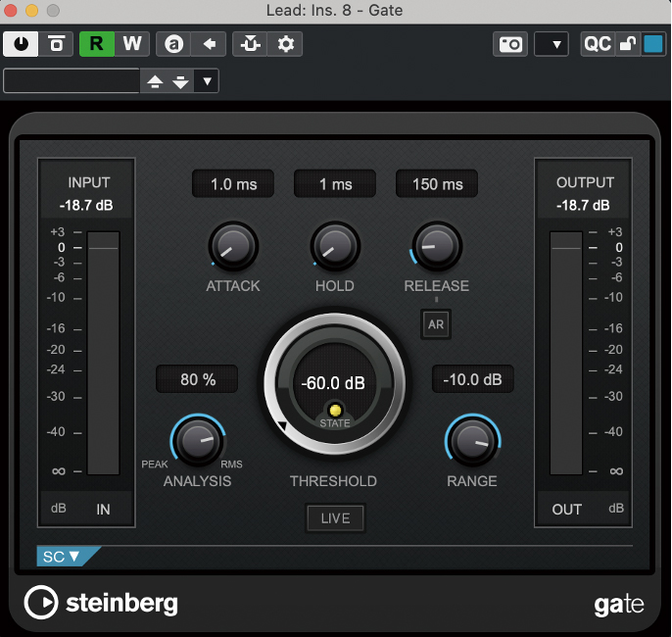The height and width of the screenshot is (637, 672).
Task: Click the Release 150 ms value field
Action: point(437,184)
